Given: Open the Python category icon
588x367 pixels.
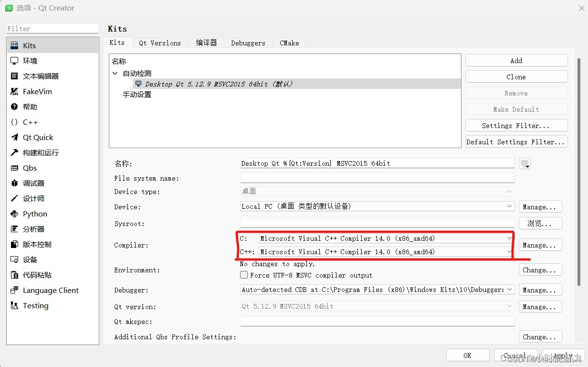Looking at the screenshot, I should point(14,214).
